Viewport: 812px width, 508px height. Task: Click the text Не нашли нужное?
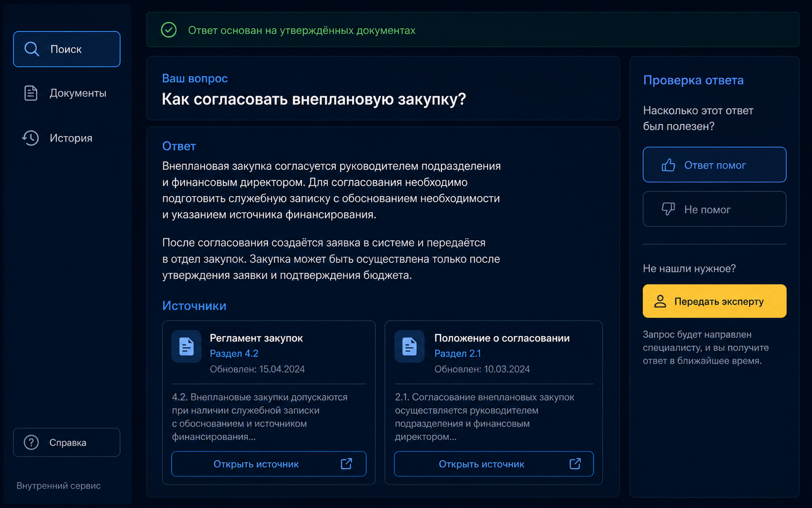689,268
